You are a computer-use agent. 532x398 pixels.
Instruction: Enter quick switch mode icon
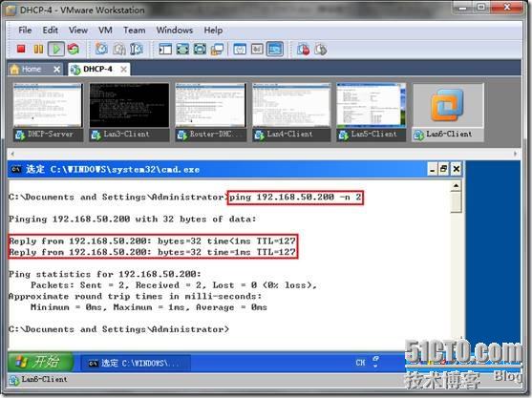[x=182, y=50]
